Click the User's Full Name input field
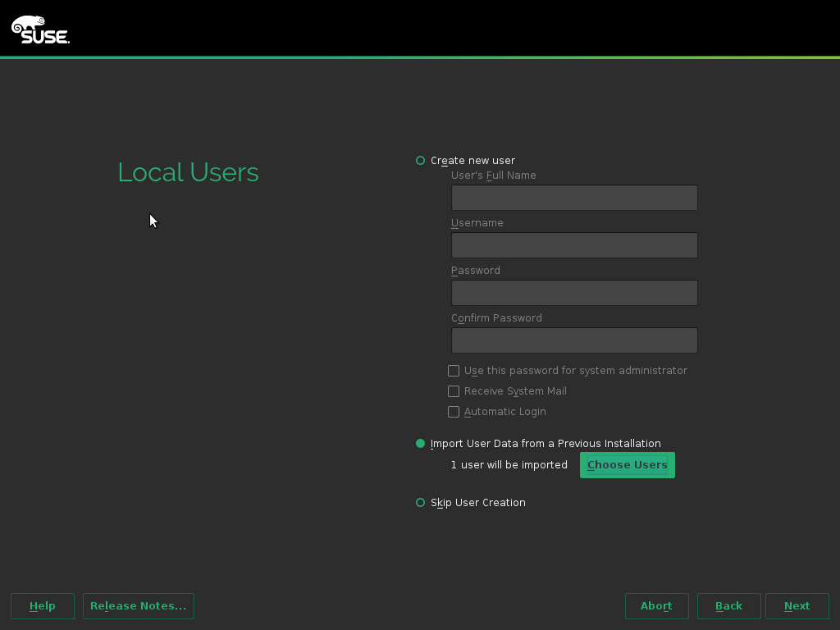Screen dimensions: 840x630 (574, 198)
